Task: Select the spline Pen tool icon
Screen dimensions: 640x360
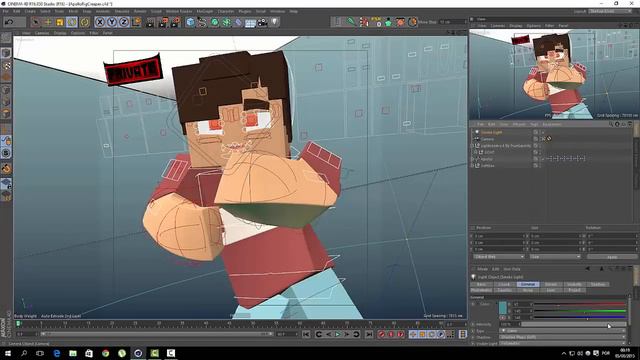Action: tap(202, 22)
